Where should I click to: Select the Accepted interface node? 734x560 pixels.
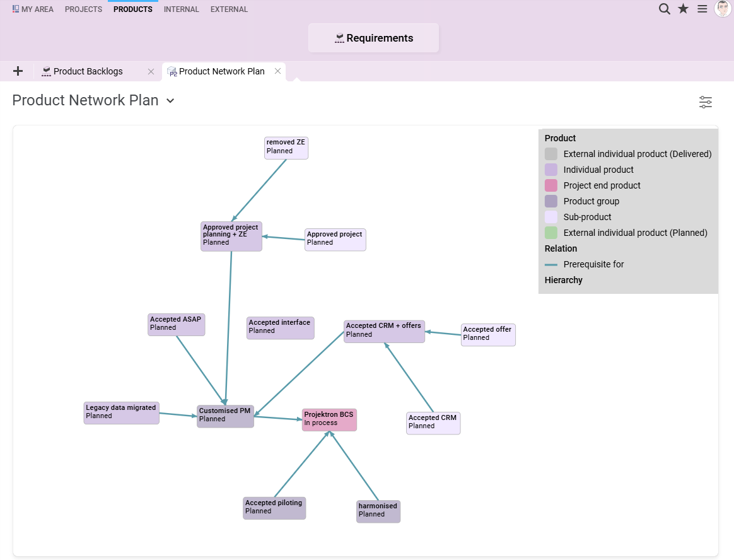[281, 328]
